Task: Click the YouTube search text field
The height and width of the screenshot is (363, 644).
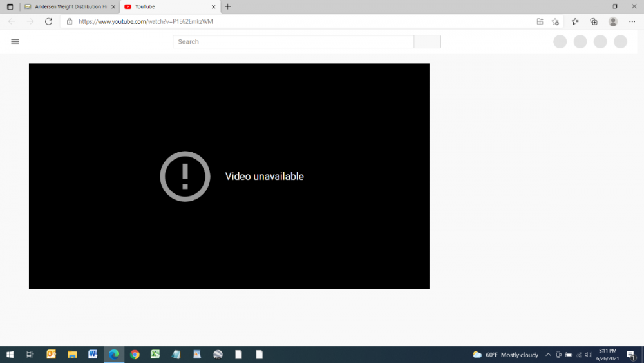Action: (293, 42)
